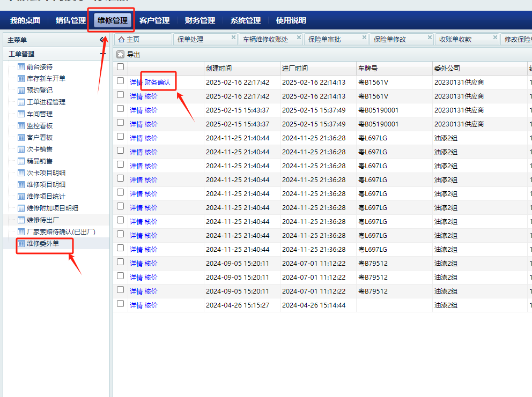Open 工单进程管理 in the sidebar
This screenshot has height=397, width=532.
pos(46,102)
